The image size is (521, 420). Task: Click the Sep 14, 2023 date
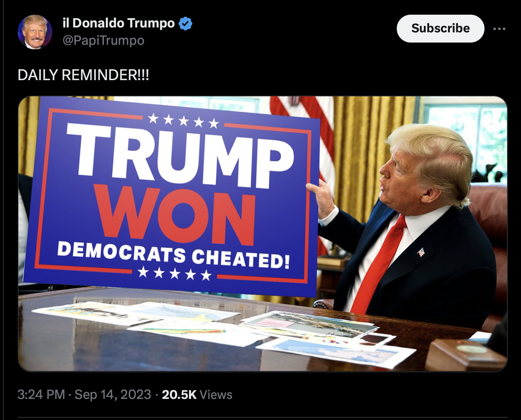(113, 394)
